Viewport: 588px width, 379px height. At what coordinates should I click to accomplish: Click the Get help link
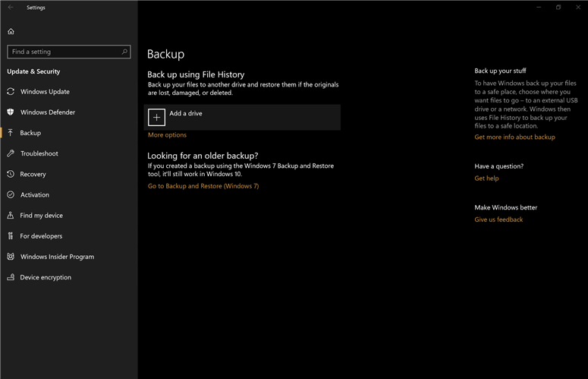point(487,178)
